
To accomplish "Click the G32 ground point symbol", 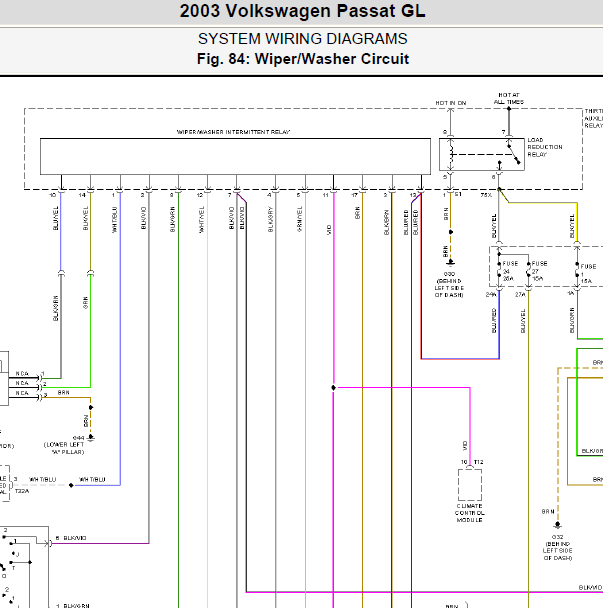I will (x=556, y=523).
